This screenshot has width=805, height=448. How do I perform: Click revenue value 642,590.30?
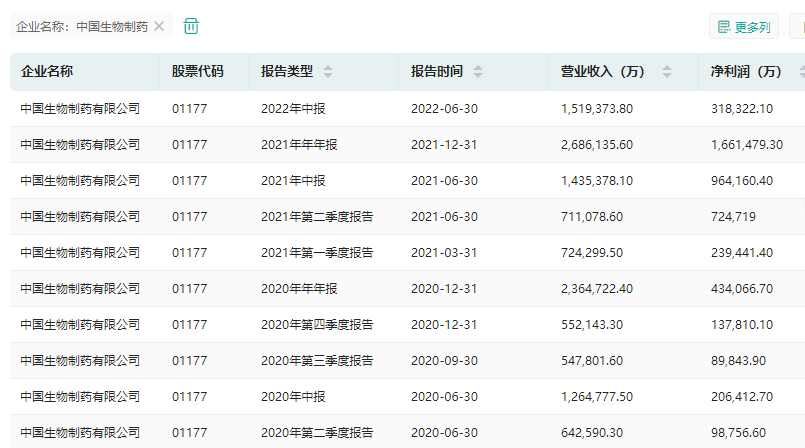pyautogui.click(x=591, y=432)
